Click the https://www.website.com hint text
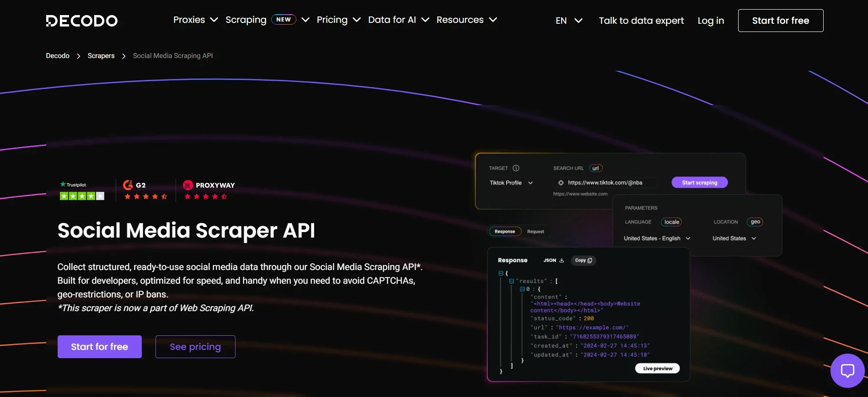 580,194
